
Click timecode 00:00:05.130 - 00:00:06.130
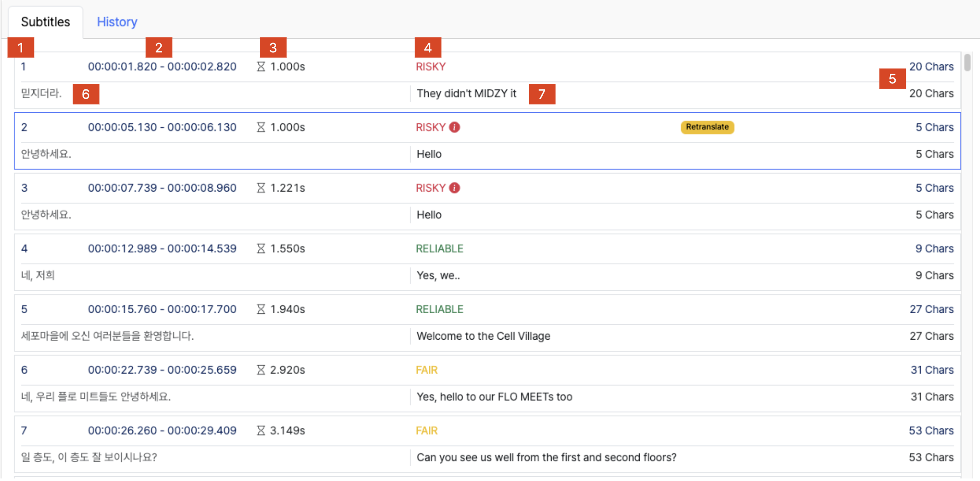(162, 127)
